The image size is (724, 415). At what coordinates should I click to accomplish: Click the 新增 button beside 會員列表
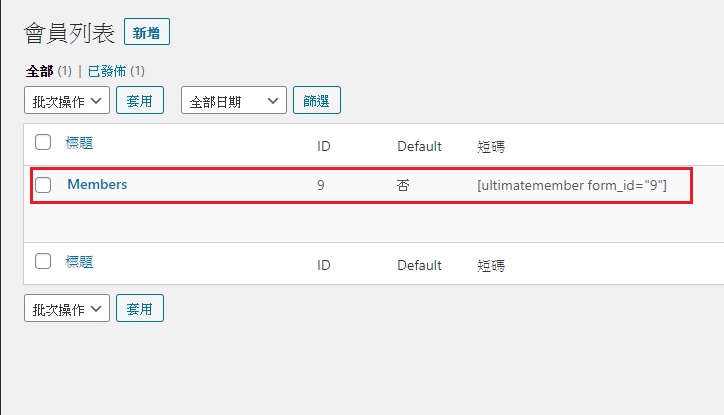tap(147, 32)
